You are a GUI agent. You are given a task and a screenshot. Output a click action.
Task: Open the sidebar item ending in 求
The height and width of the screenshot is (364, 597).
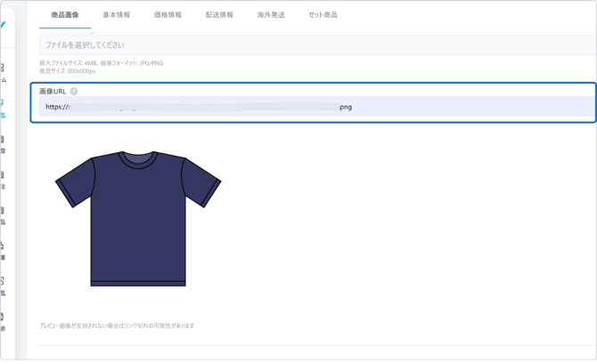point(3,321)
